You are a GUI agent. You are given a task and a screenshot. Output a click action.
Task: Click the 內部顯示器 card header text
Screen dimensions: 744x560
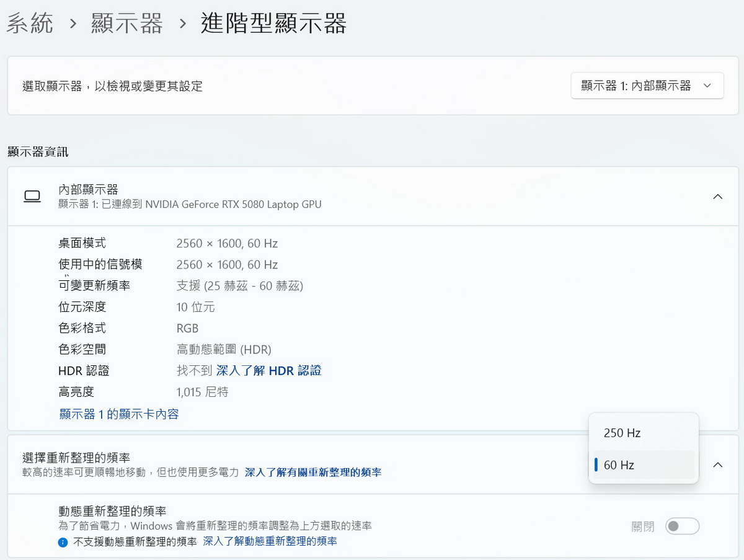[88, 189]
